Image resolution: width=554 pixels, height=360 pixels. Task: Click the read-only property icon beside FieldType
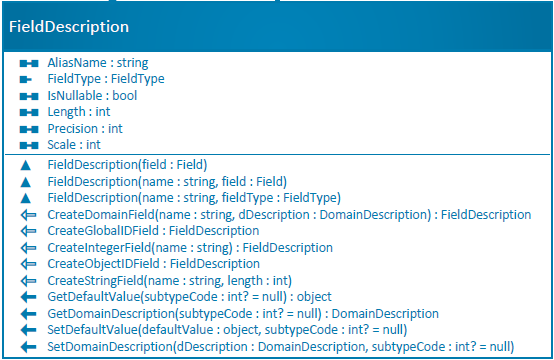[25, 80]
